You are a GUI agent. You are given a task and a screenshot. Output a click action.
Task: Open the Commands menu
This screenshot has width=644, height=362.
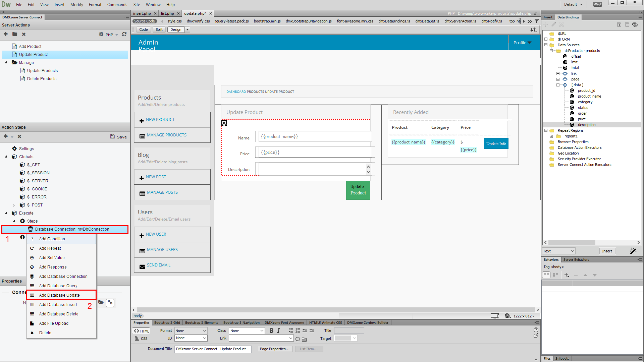point(117,4)
